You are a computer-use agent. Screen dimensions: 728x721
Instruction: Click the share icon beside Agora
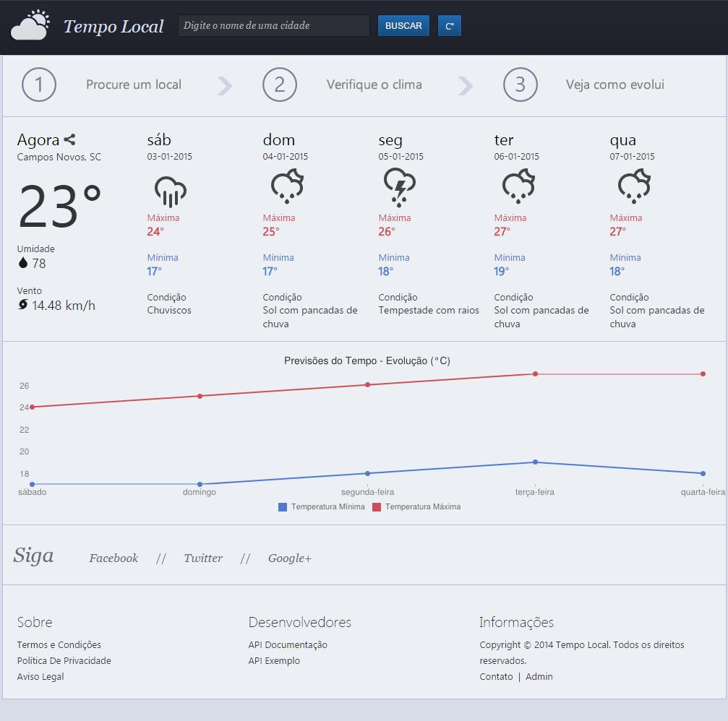pos(69,140)
